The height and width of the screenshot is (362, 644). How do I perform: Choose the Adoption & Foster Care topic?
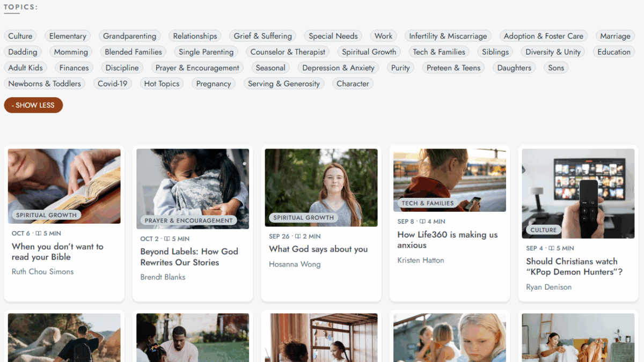(543, 36)
